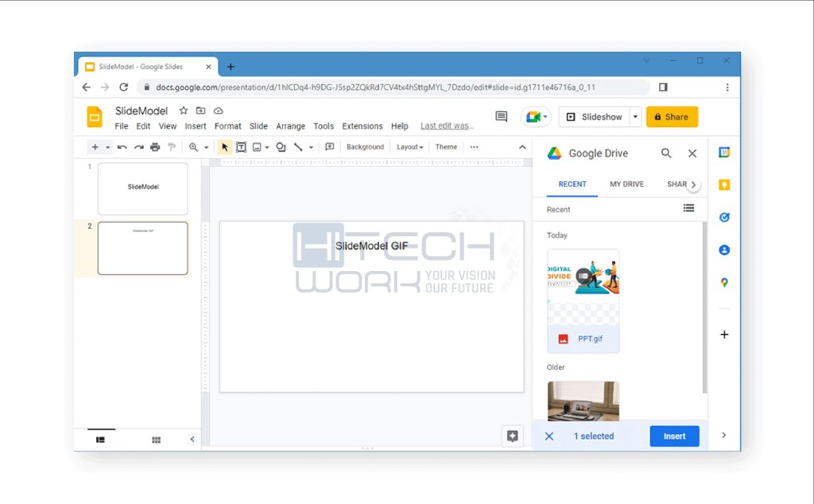The image size is (814, 504).
Task: Open the Insert image dropdown arrow
Action: (267, 147)
